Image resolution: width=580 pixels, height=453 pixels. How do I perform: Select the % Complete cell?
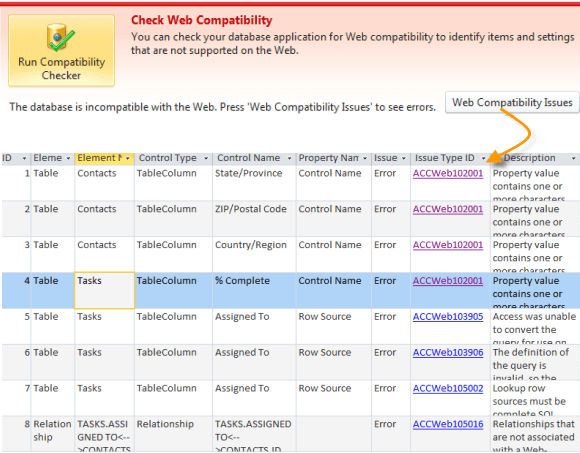tap(254, 290)
